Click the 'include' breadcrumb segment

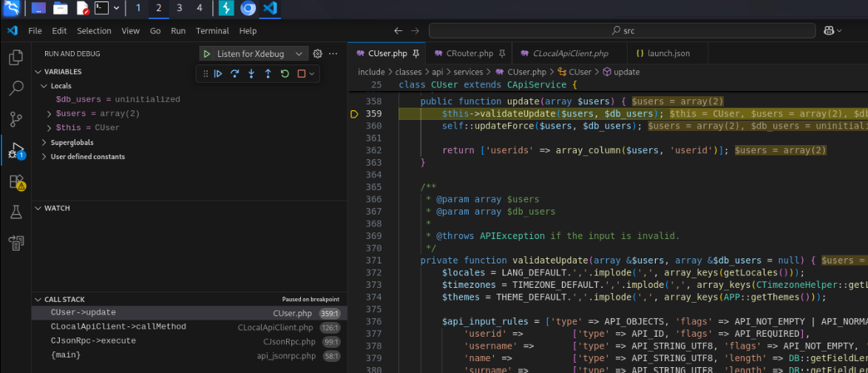pos(371,72)
